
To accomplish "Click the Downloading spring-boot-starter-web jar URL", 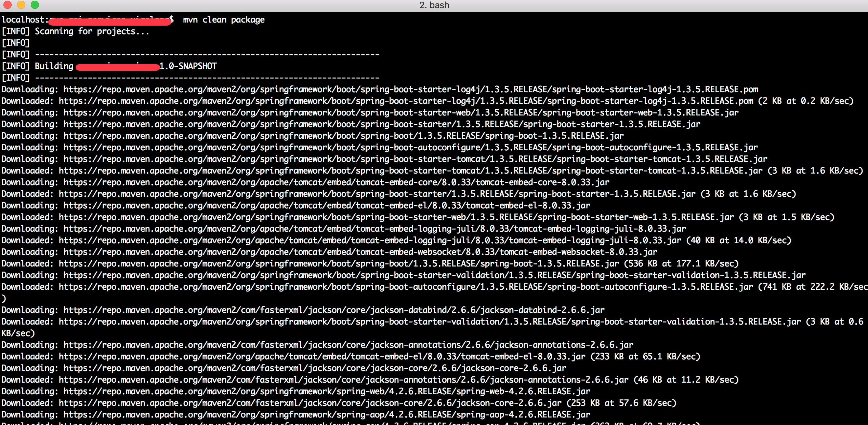I will point(401,113).
